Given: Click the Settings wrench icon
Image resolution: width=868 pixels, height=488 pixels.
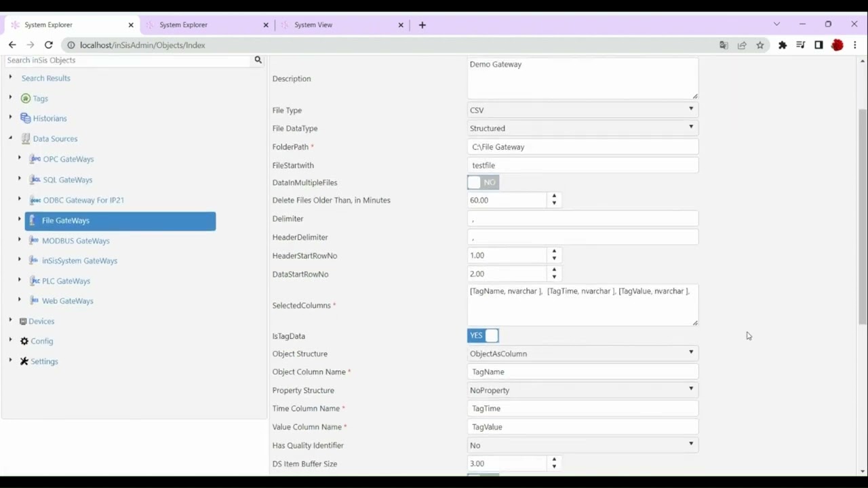Looking at the screenshot, I should coord(24,361).
